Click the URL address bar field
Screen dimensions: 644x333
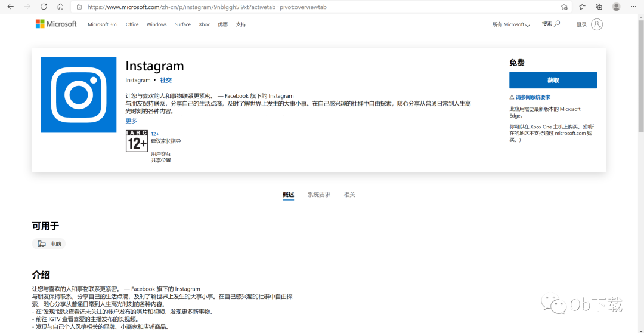click(x=320, y=7)
